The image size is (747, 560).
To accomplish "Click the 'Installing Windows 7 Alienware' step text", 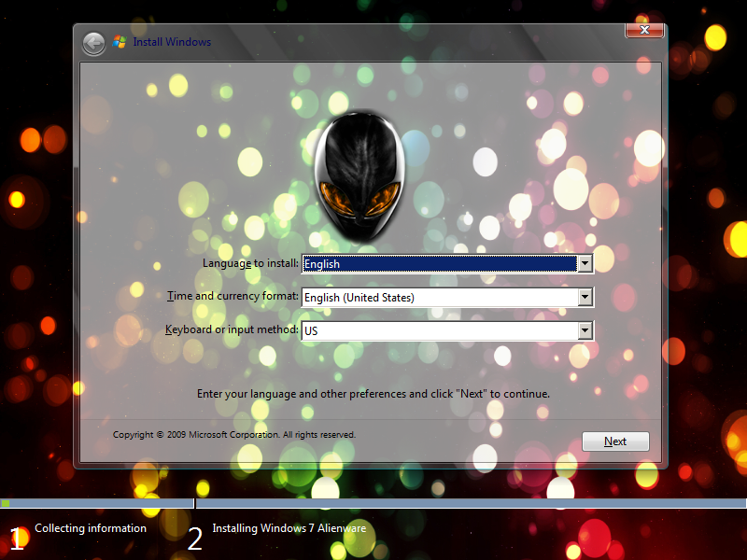I will click(x=289, y=528).
